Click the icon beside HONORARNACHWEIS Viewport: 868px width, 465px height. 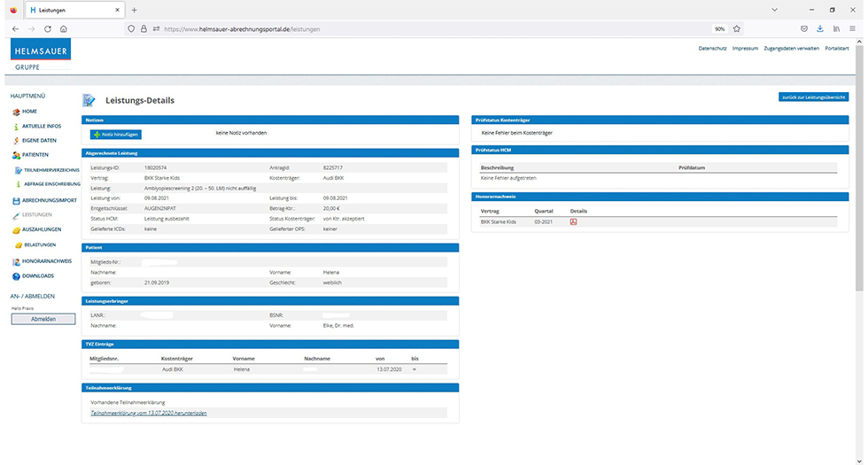coord(16,262)
